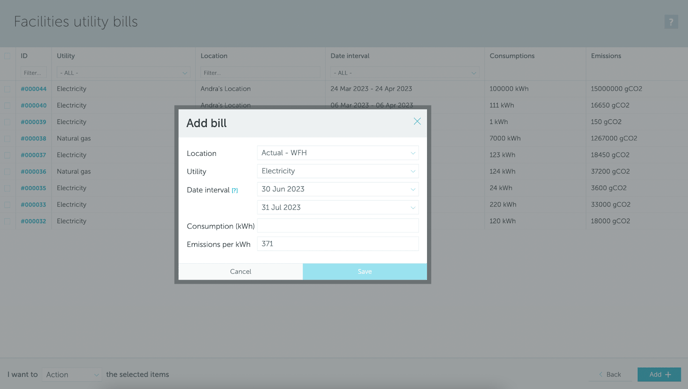The image size is (688, 389).
Task: Open the Date interval filter dropdown
Action: (x=405, y=73)
